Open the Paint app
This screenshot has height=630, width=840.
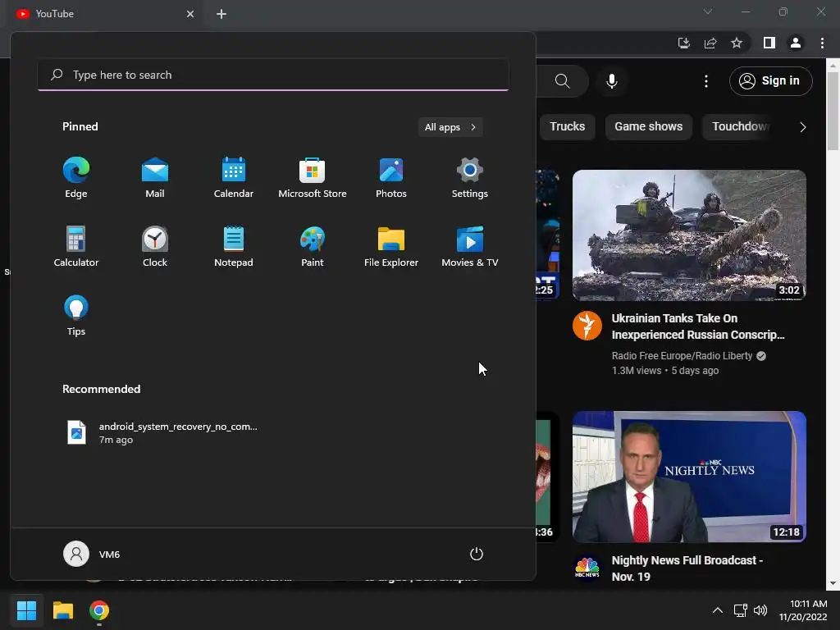click(x=313, y=246)
